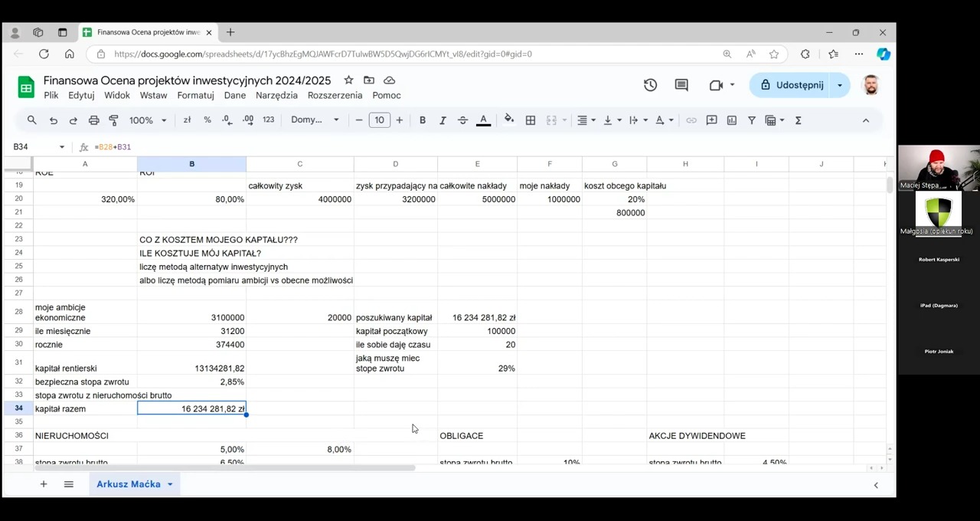
Task: Open the Wstaw menu
Action: (x=153, y=96)
